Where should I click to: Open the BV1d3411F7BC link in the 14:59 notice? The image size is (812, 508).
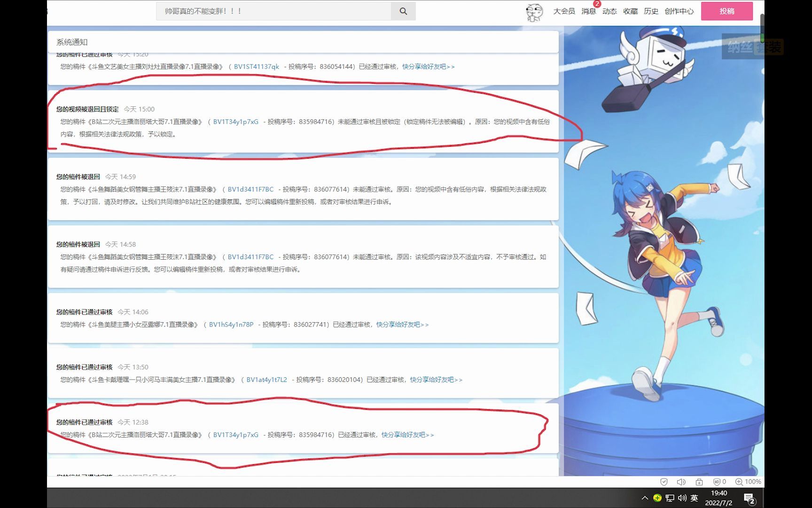click(250, 190)
